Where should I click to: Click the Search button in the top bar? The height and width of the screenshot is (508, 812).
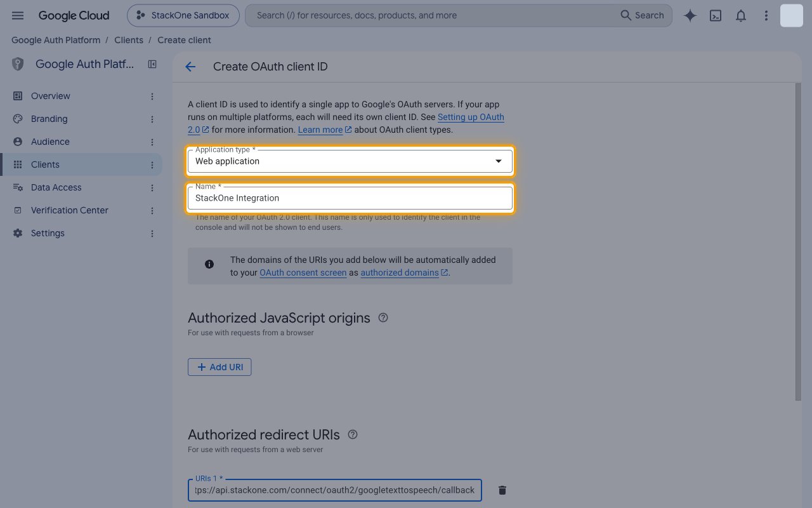pos(642,15)
